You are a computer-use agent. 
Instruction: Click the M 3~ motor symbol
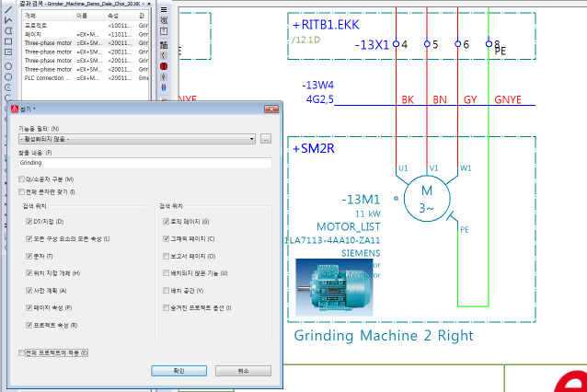point(426,196)
